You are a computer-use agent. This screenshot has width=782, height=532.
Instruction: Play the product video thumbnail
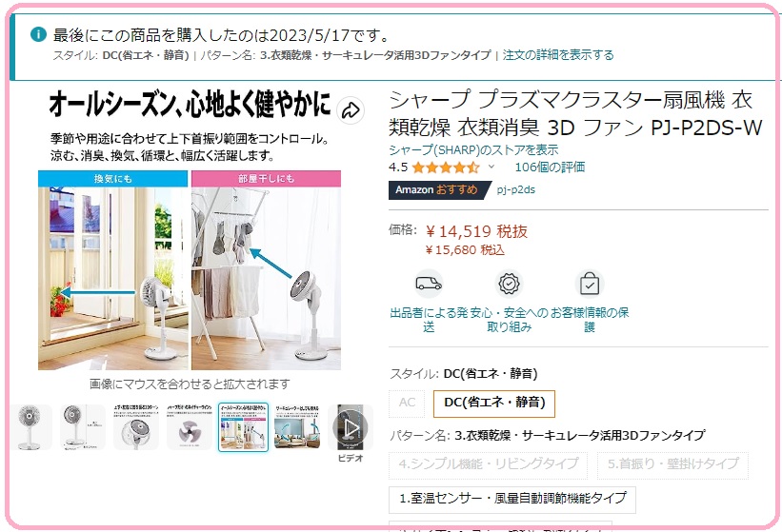[351, 427]
